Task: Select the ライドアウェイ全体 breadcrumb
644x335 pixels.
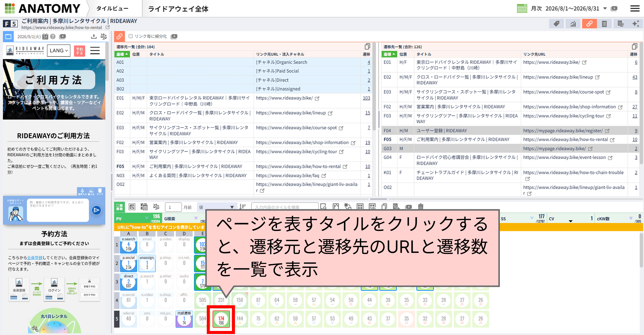Action: (x=178, y=9)
